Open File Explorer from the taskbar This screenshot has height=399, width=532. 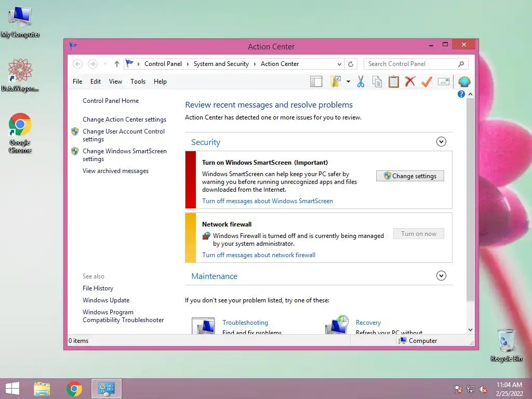pos(42,389)
